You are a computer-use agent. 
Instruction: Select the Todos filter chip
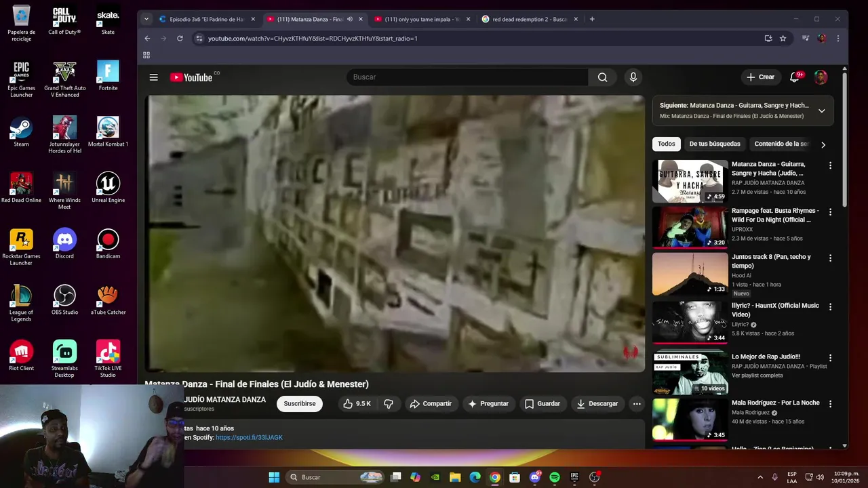(x=667, y=144)
